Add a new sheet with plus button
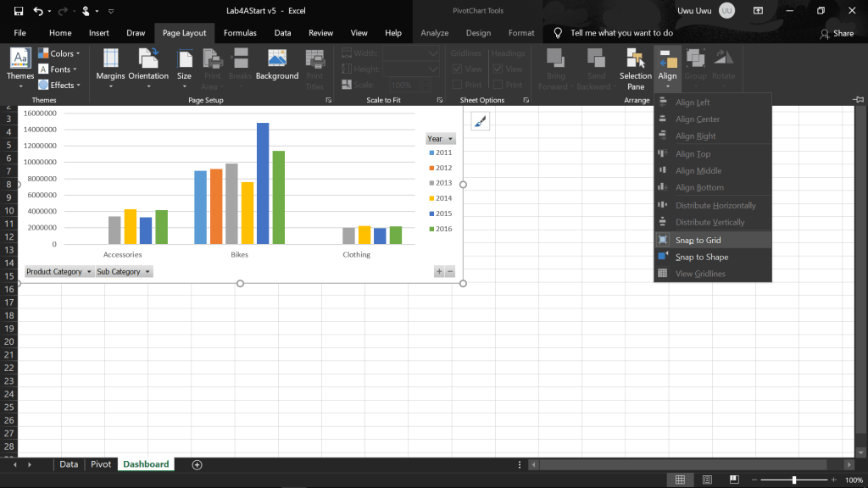Viewport: 868px width, 488px height. (197, 464)
